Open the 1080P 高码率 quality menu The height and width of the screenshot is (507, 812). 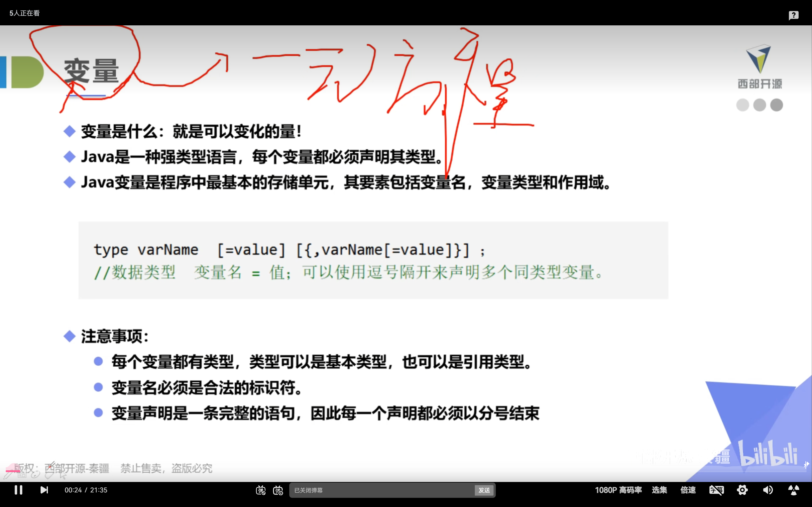click(618, 490)
